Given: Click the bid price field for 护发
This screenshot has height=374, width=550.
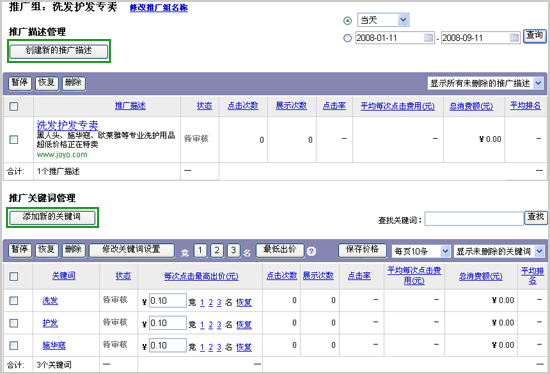Looking at the screenshot, I should coord(168,323).
